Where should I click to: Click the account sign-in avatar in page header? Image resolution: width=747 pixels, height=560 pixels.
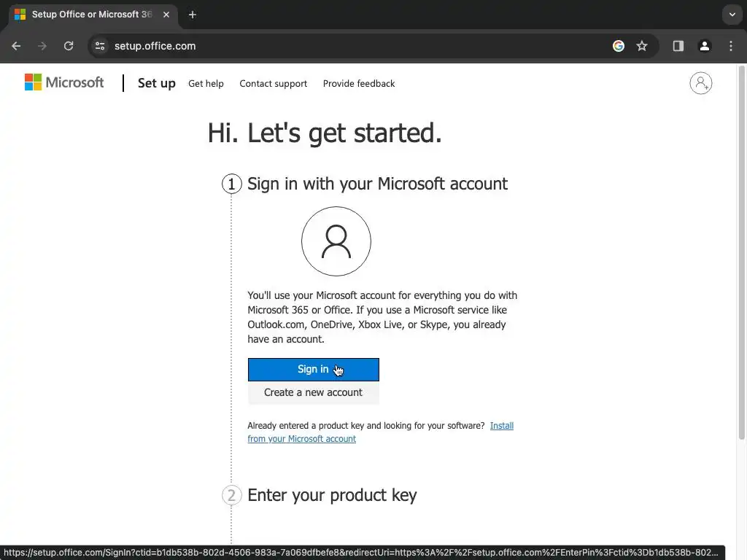pyautogui.click(x=701, y=83)
